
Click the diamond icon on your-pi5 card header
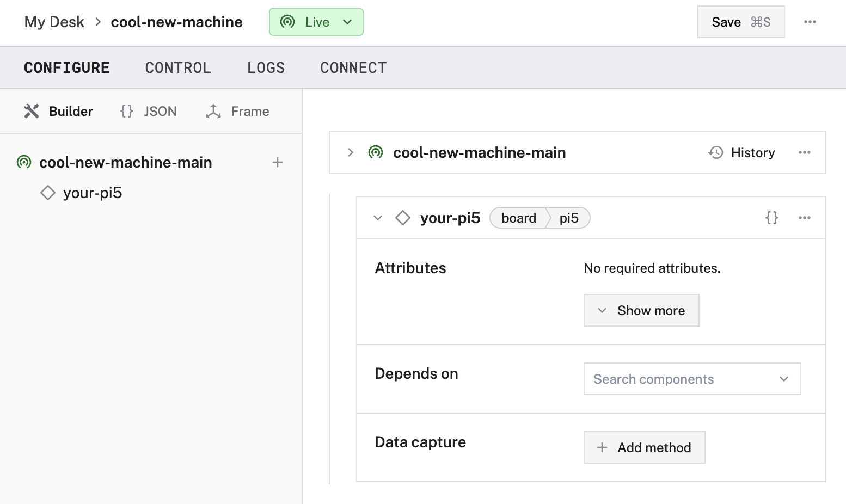point(403,218)
